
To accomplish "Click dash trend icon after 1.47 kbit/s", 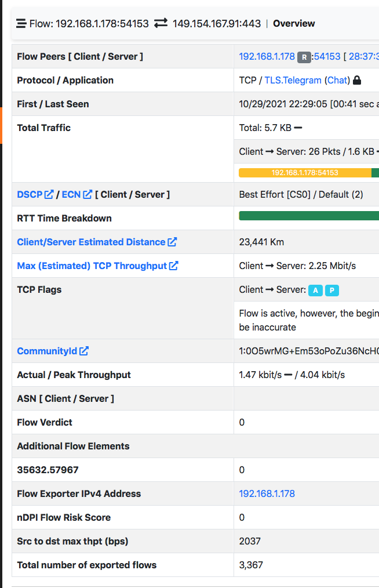I will click(288, 375).
